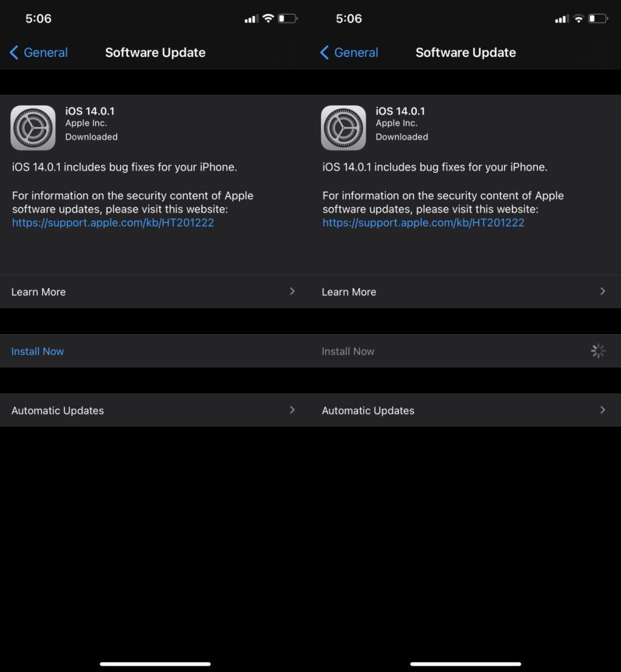Screen dimensions: 621x672
Task: Tap the progress spinner while update prepares
Action: (x=597, y=351)
